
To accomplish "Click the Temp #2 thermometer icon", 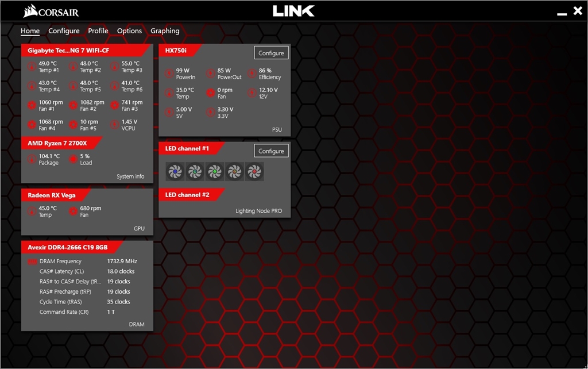I will [73, 67].
